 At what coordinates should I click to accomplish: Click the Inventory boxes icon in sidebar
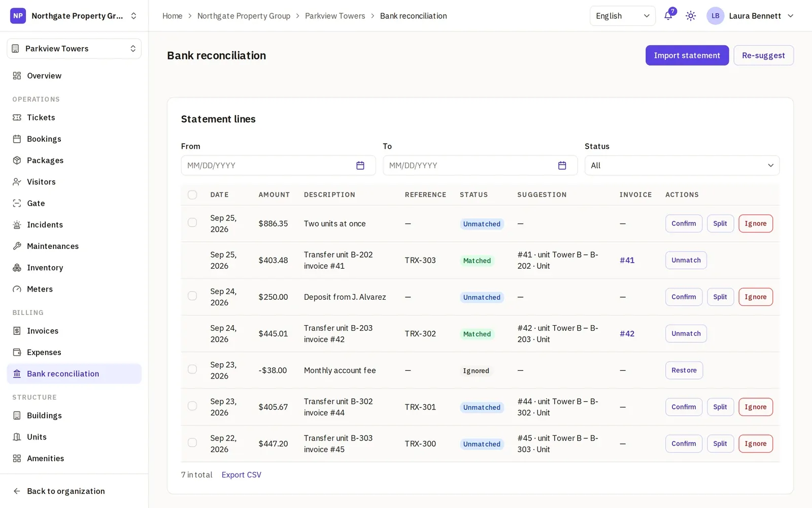point(17,268)
